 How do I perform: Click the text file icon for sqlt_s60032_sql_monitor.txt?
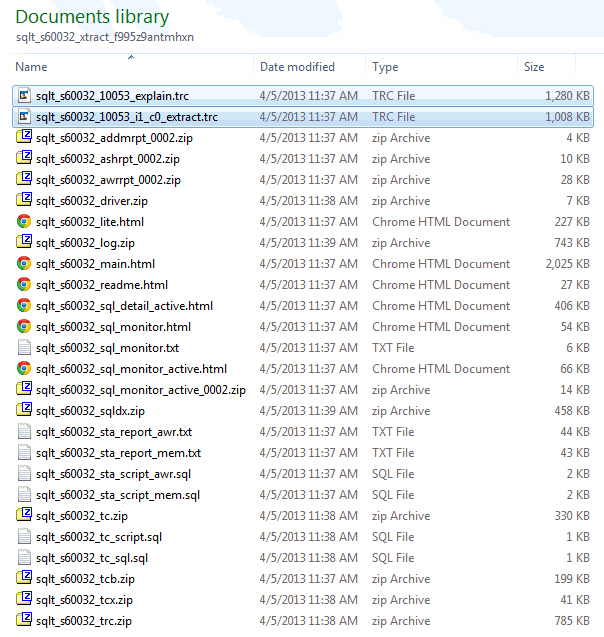pos(24,348)
